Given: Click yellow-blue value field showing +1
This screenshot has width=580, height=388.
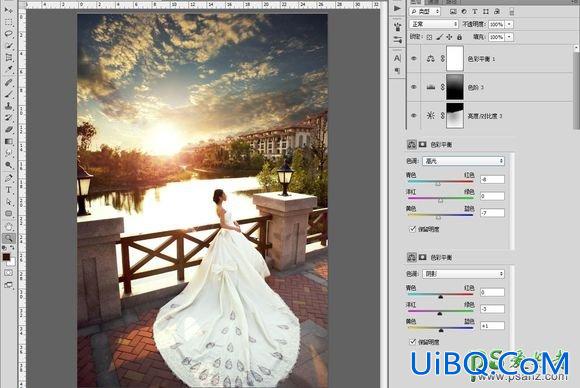Looking at the screenshot, I should 492,325.
